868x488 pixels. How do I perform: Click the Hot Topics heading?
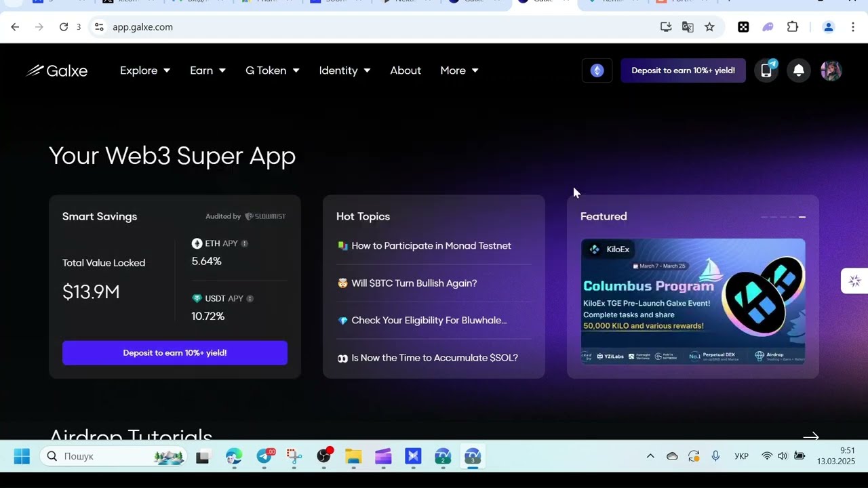click(363, 216)
